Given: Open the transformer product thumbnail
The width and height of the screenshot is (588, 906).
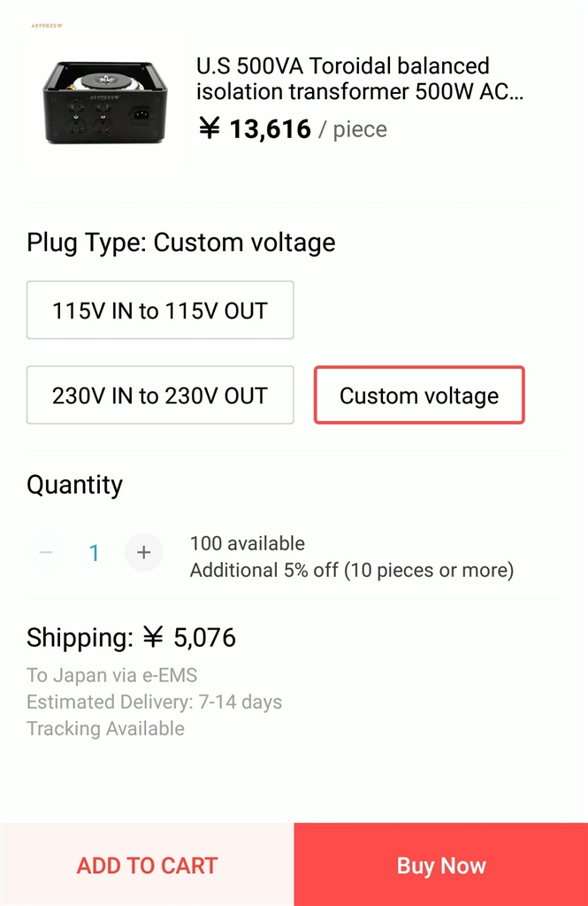Looking at the screenshot, I should 104,101.
